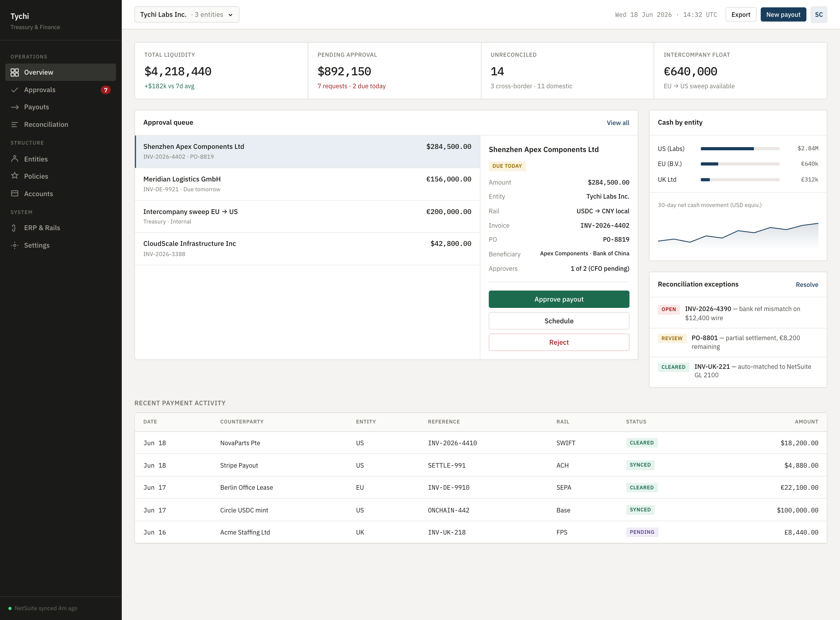Click the ERP & Rails link icon

14,228
